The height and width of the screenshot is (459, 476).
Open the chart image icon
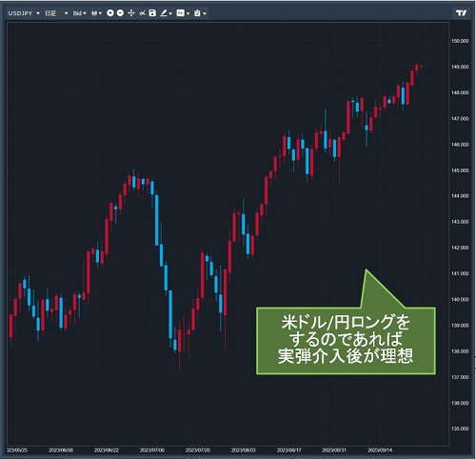point(180,13)
